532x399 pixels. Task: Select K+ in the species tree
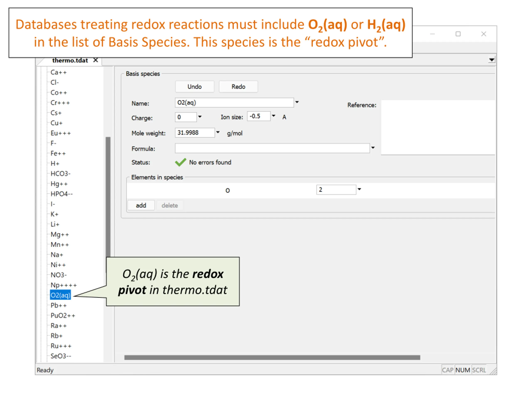click(x=54, y=214)
